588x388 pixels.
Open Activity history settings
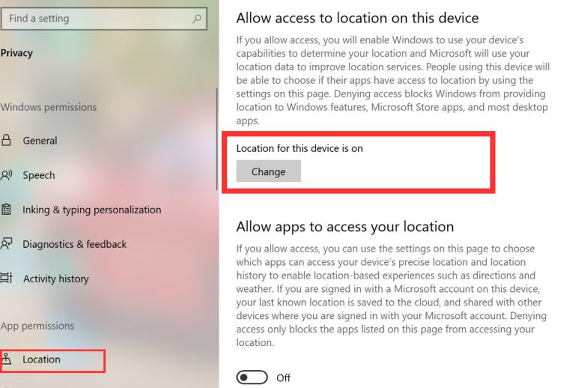click(56, 279)
